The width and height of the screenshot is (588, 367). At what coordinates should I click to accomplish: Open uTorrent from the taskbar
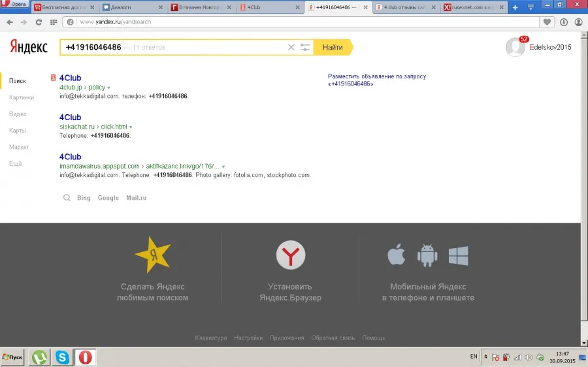pos(39,357)
